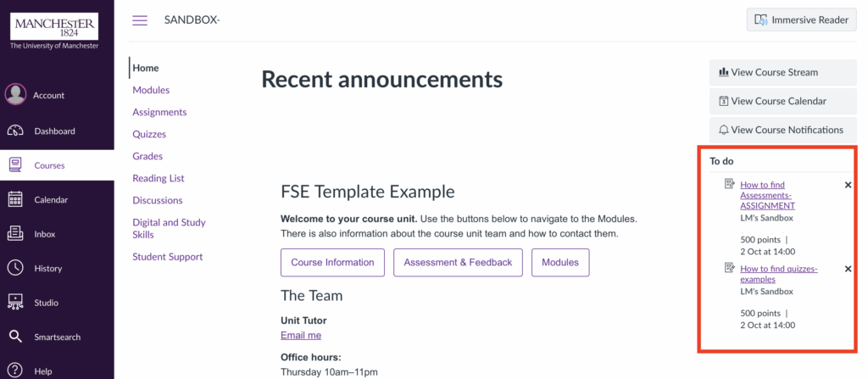Collapse the course navigation hamburger menu
This screenshot has width=868, height=379.
[140, 20]
